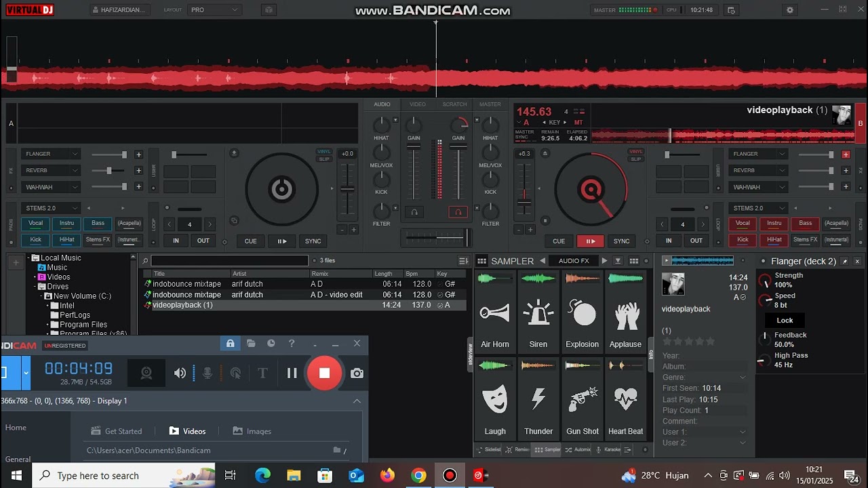Trigger the Heart Beat sample pad
Screen dimensions: 868x488
pos(625,399)
